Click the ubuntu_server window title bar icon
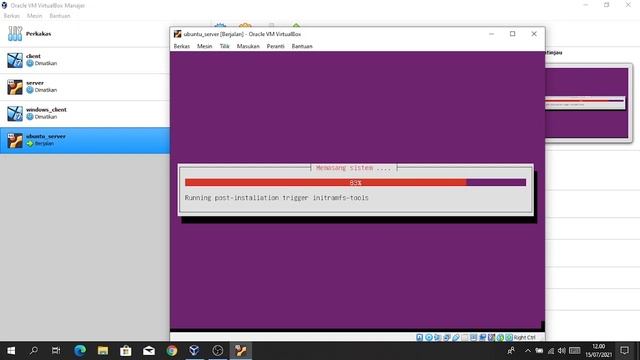Screen dimensions: 640x360 (x=177, y=34)
